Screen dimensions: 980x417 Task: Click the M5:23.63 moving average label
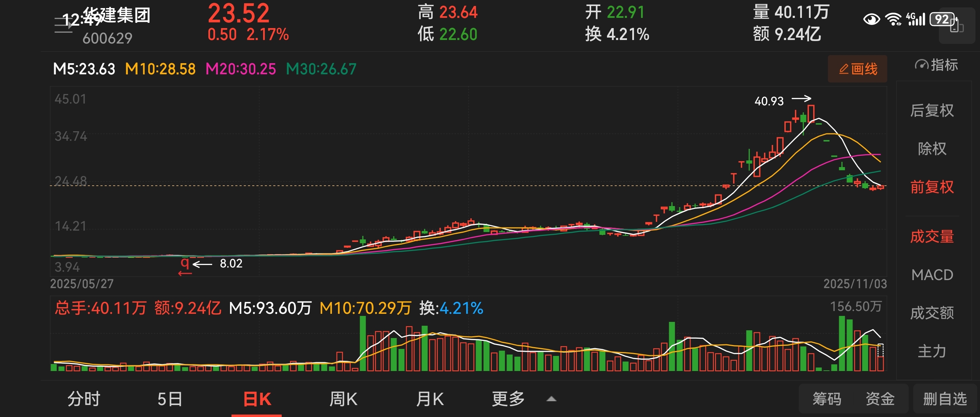tap(84, 69)
